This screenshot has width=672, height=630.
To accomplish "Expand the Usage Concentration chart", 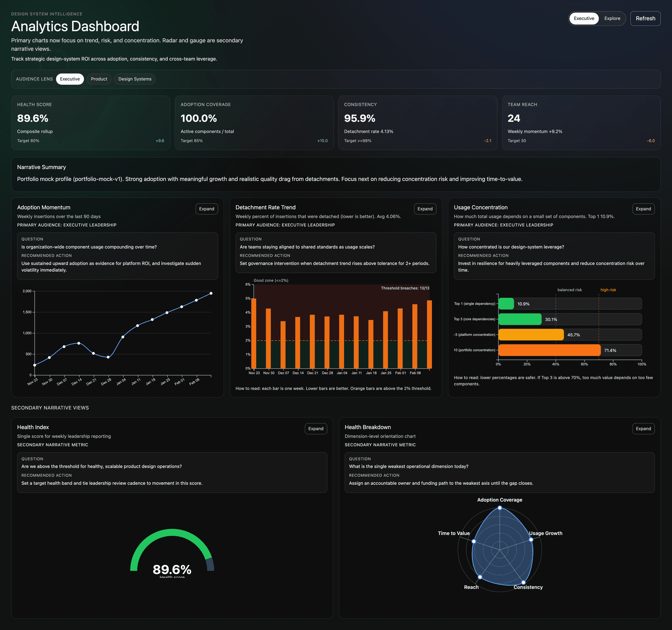I will [x=643, y=209].
